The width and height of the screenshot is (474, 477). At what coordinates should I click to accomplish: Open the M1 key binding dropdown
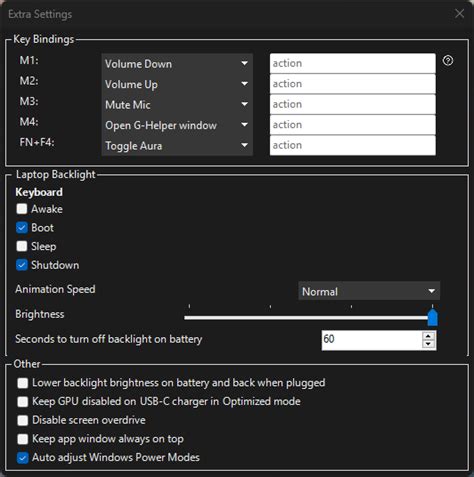(x=177, y=63)
